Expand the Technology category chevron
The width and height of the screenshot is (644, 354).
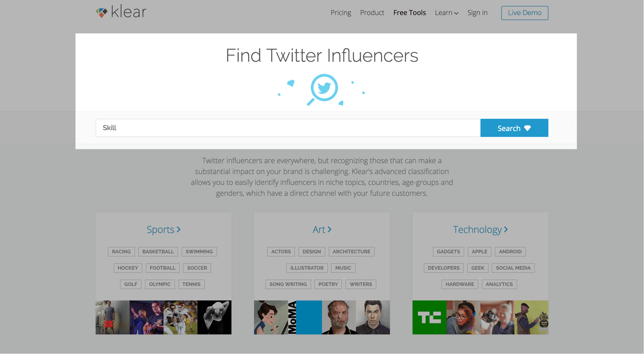pyautogui.click(x=506, y=230)
